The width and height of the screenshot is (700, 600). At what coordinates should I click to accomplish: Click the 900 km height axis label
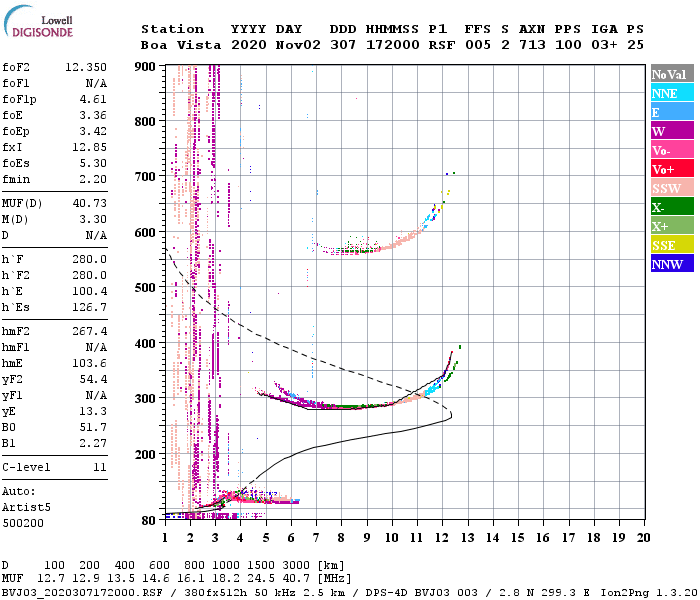147,67
